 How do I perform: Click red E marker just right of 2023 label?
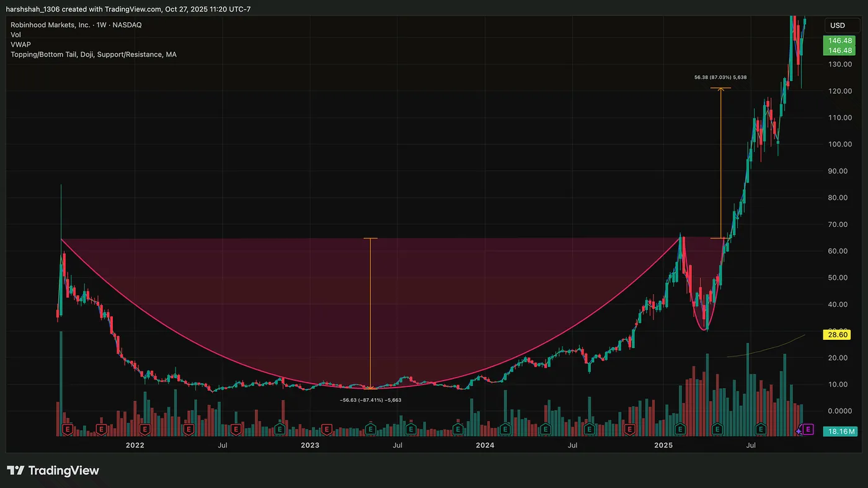coord(326,428)
